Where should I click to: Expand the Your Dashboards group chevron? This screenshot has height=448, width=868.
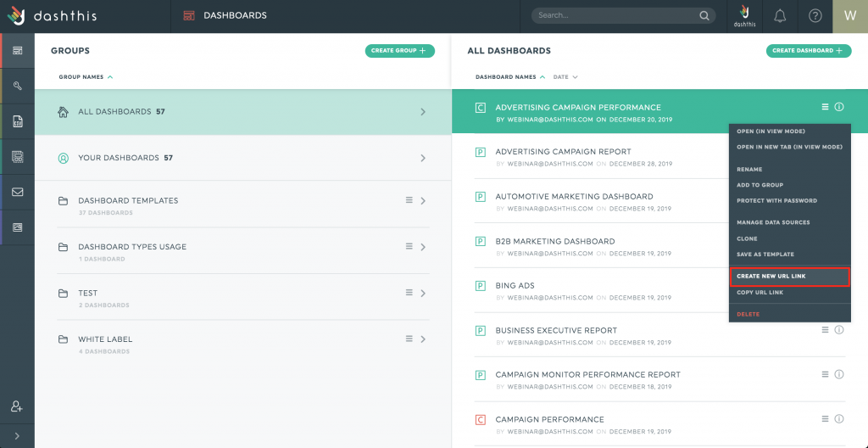coord(423,158)
